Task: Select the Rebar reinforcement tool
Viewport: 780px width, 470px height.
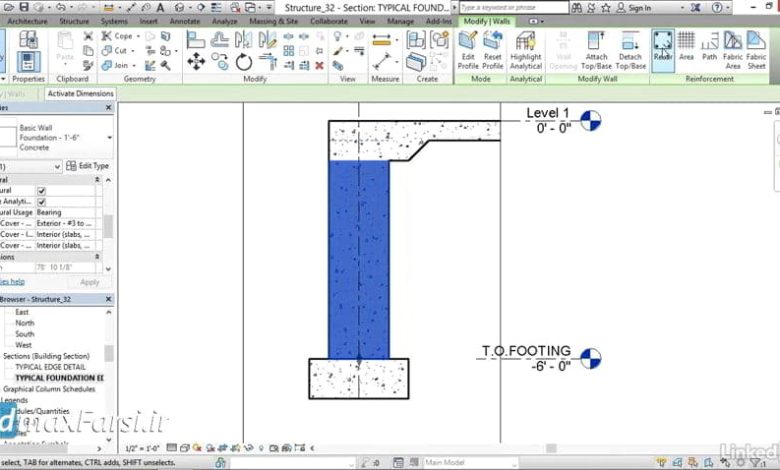Action: point(663,50)
